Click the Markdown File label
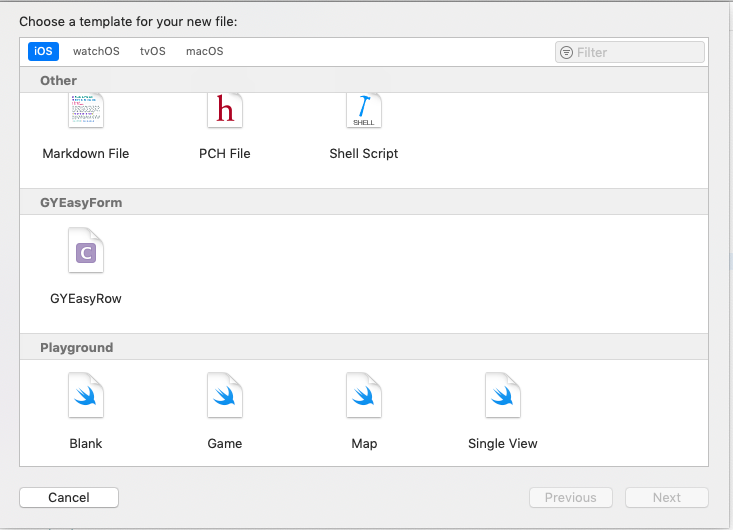The height and width of the screenshot is (530, 733). click(86, 154)
